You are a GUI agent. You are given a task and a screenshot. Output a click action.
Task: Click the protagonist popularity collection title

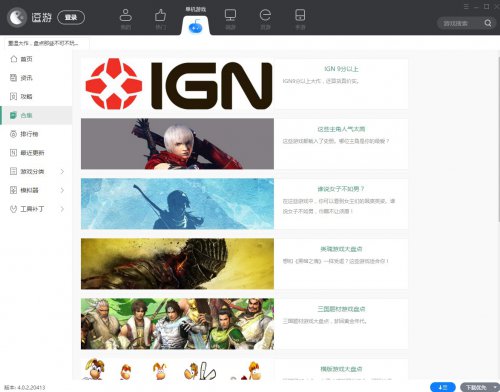click(341, 129)
